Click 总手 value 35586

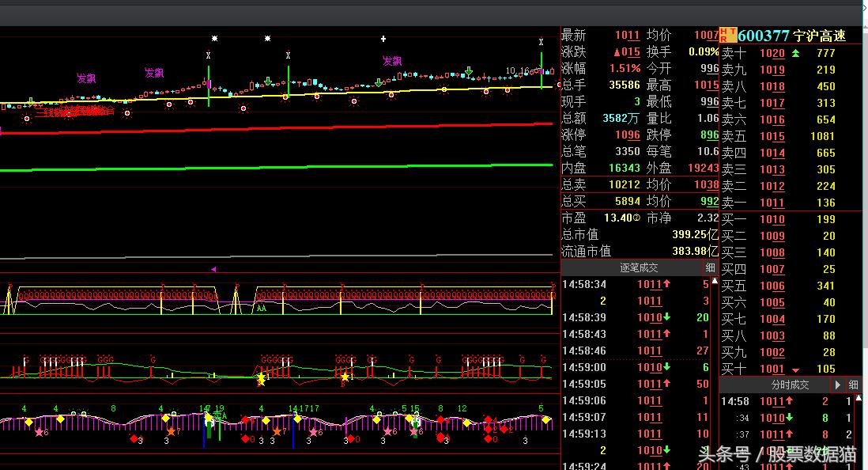click(625, 85)
